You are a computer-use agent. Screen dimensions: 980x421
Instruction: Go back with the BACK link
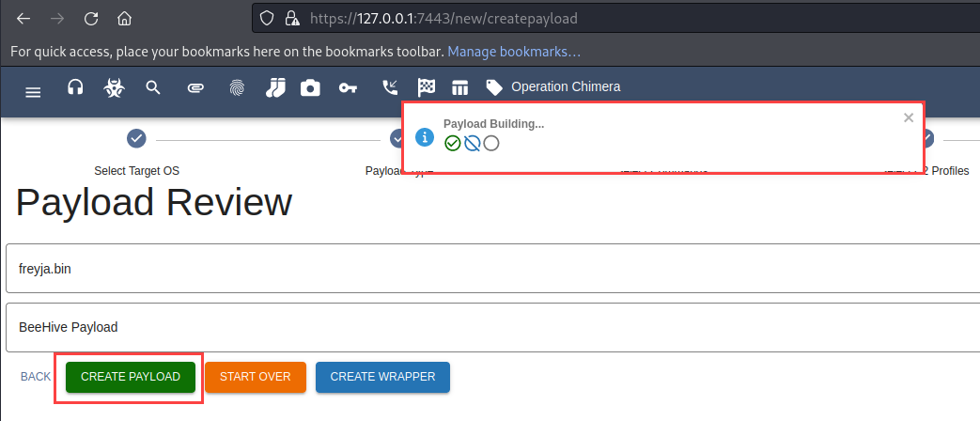(36, 377)
